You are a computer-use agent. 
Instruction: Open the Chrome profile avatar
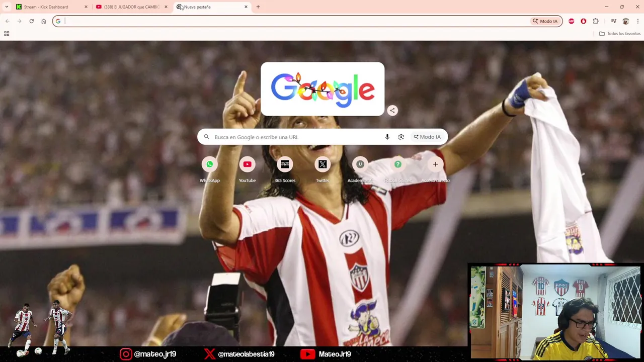click(x=625, y=21)
